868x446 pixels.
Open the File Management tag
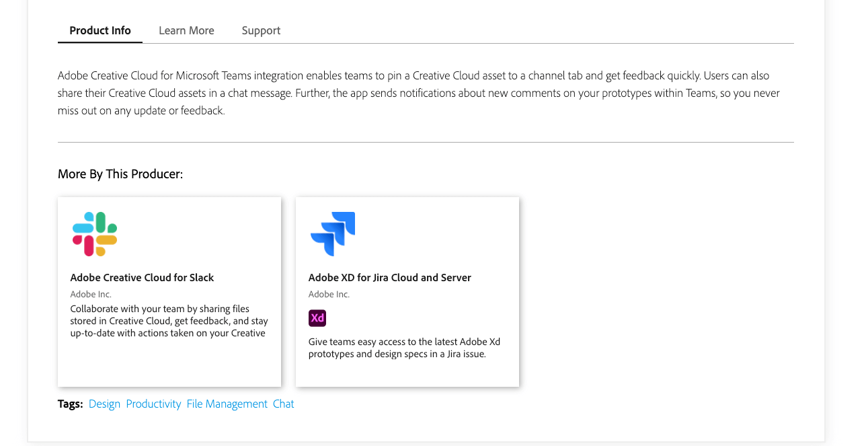[227, 404]
